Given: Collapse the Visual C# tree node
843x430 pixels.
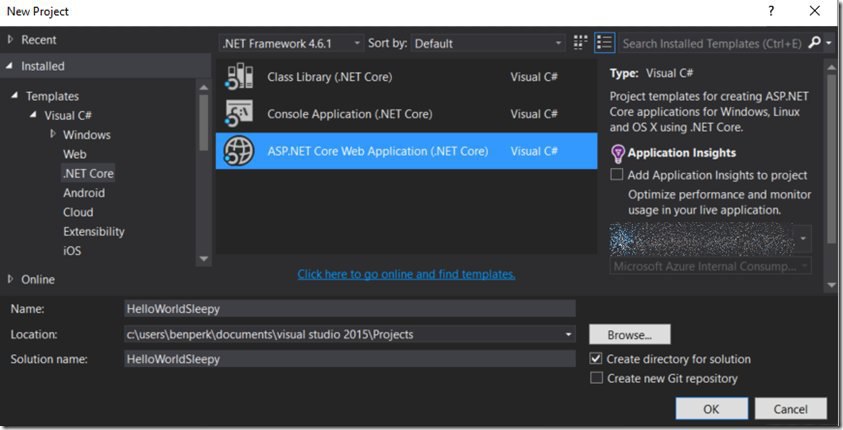Looking at the screenshot, I should 33,114.
